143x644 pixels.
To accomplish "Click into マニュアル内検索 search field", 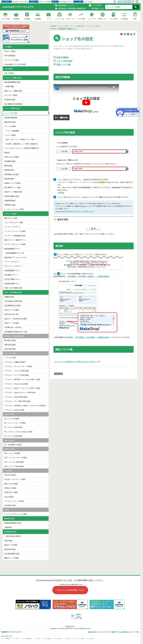I will pos(119,7).
